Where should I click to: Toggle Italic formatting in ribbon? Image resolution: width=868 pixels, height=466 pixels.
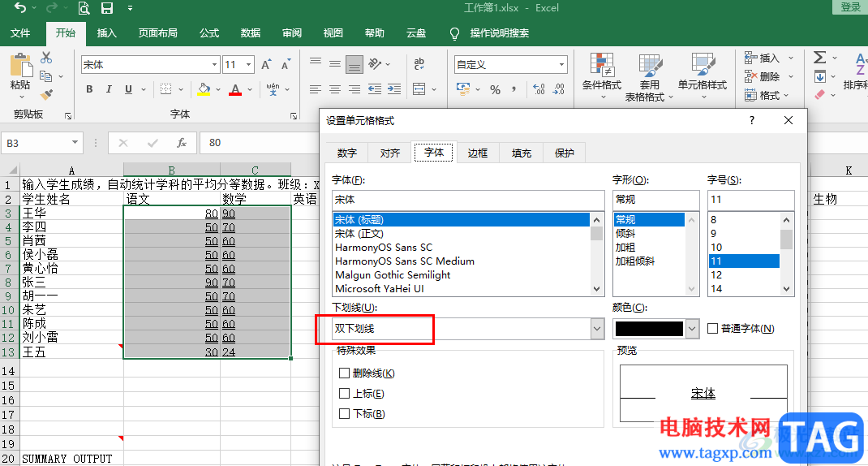click(109, 89)
